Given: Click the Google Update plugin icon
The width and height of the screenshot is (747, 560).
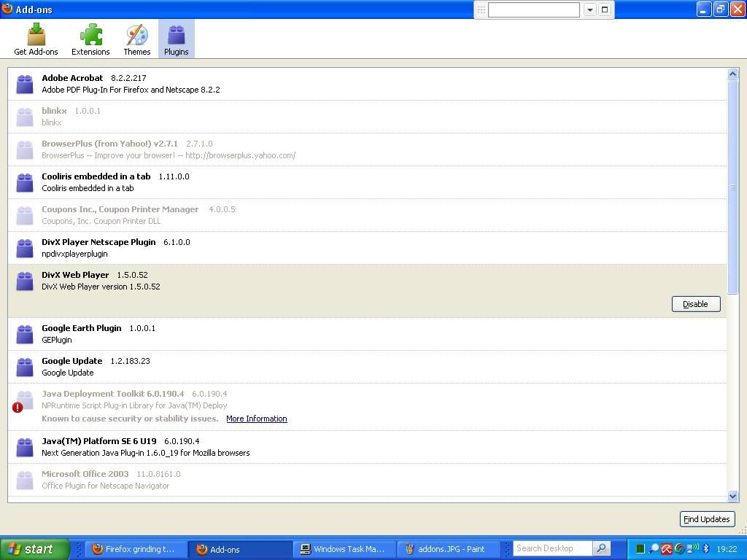Looking at the screenshot, I should 25,367.
